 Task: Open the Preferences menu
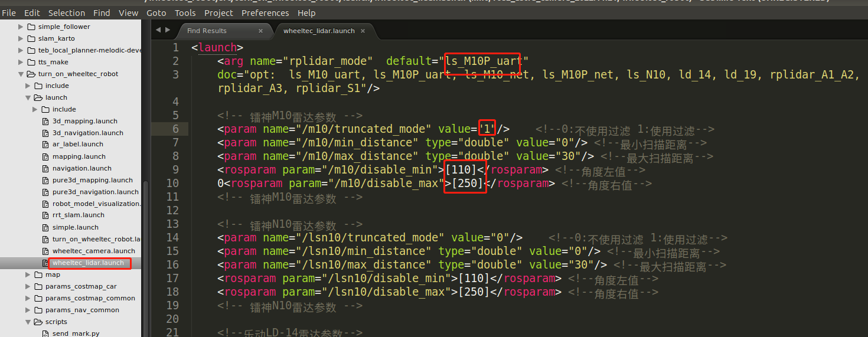coord(265,12)
